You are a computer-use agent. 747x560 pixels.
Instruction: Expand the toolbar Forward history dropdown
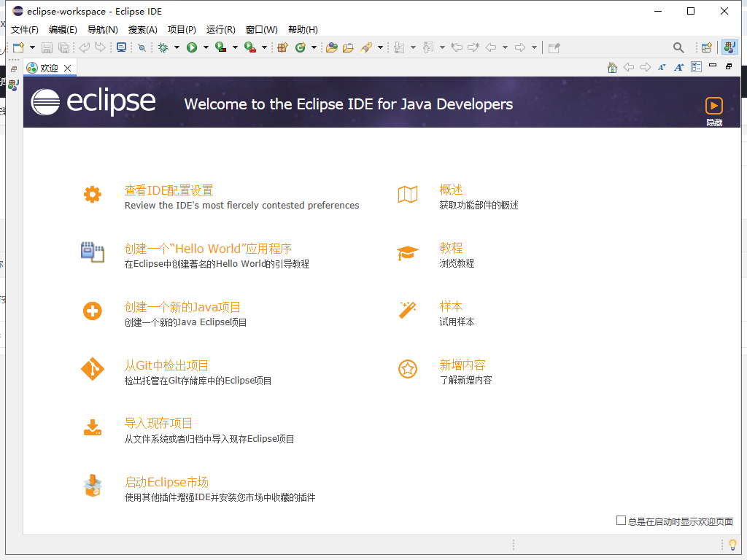tap(534, 47)
